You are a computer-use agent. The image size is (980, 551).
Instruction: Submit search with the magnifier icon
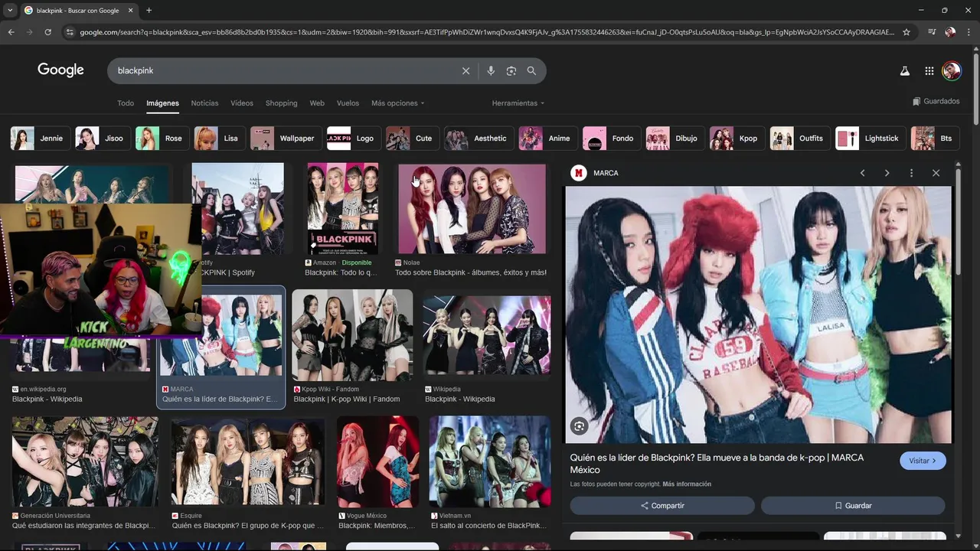point(531,70)
